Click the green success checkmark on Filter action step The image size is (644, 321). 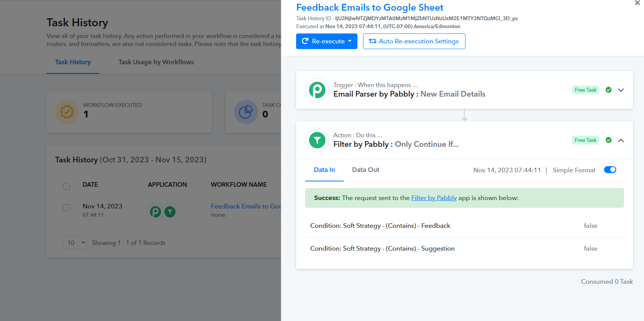pyautogui.click(x=609, y=140)
